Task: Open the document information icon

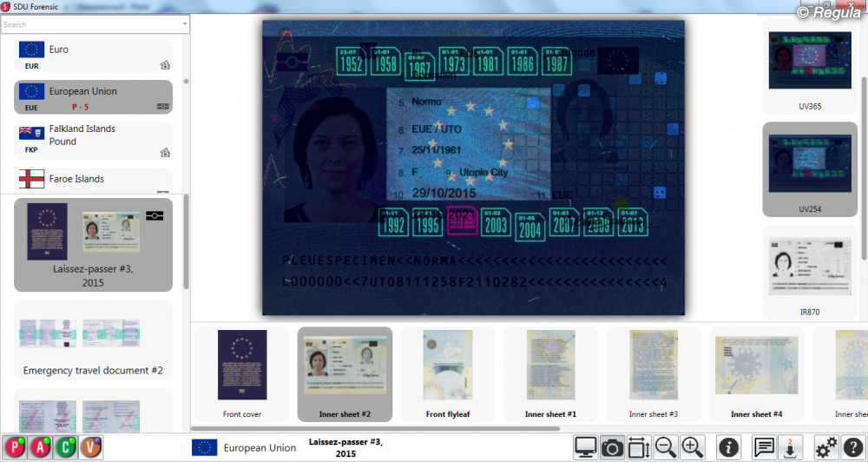Action: click(x=728, y=447)
